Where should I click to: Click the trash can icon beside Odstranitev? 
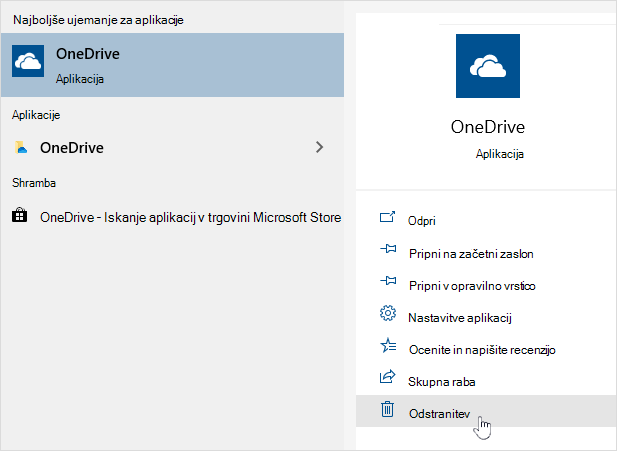[x=388, y=409]
